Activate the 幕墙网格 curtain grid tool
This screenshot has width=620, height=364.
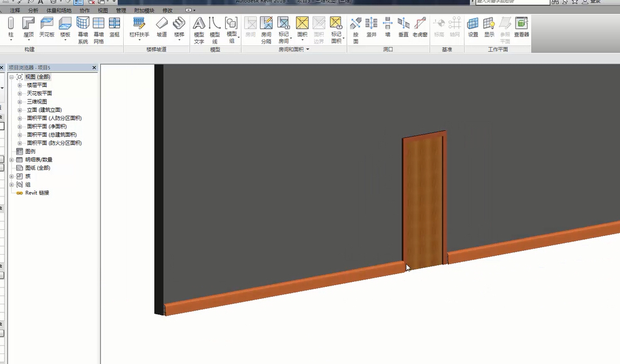coord(98,30)
